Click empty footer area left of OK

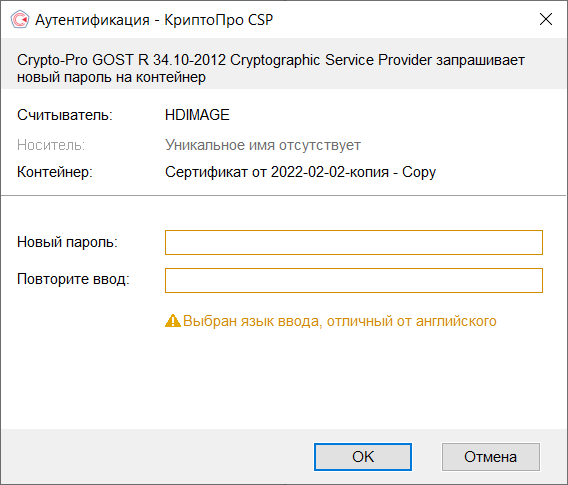coord(156,456)
